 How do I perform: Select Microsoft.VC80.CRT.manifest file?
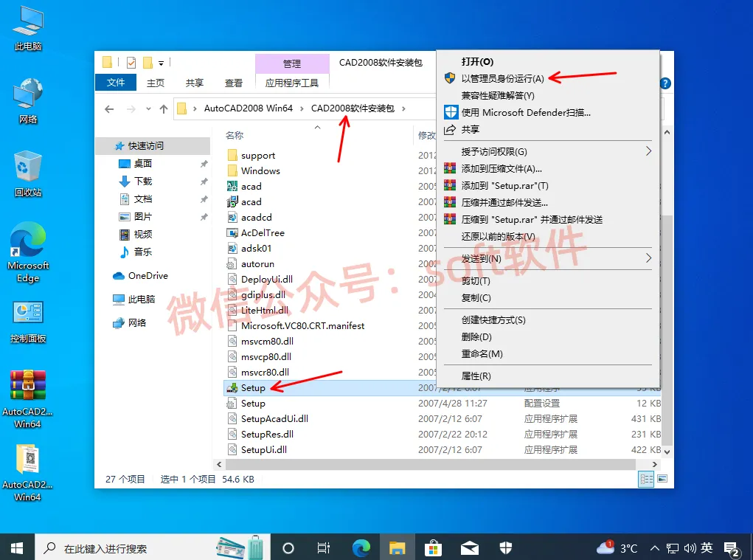click(302, 325)
